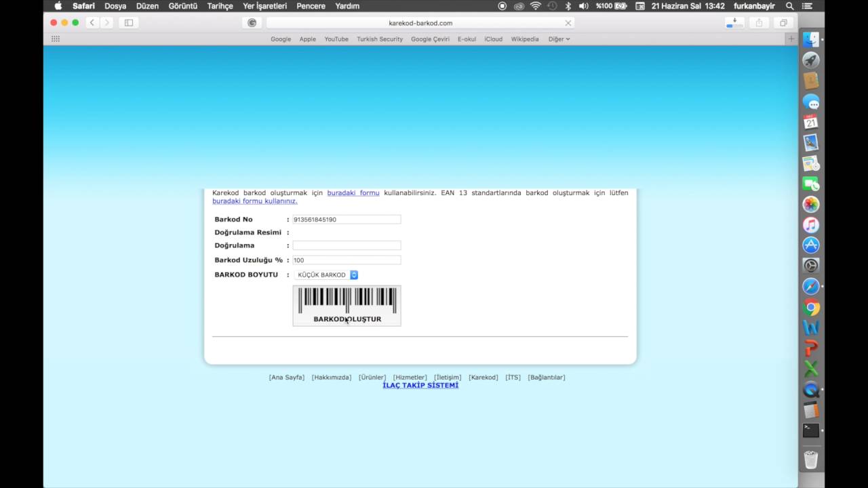Click the Wi-Fi status icon

(x=536, y=6)
